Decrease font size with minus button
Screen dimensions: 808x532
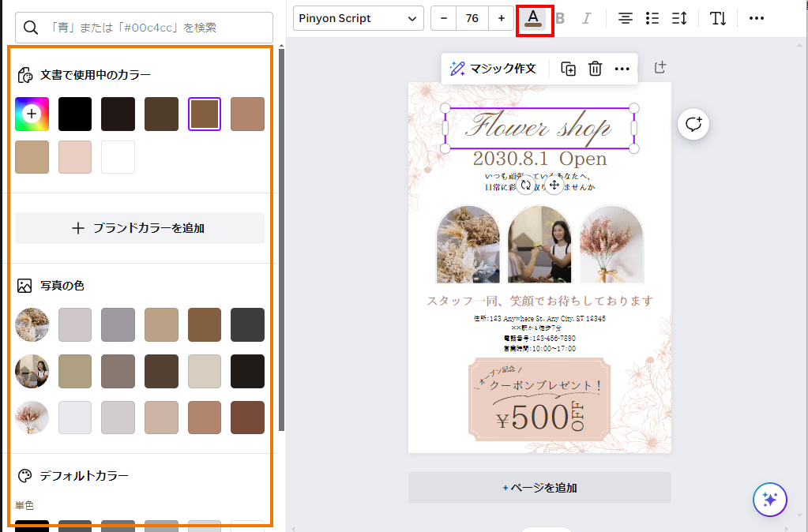tap(444, 18)
